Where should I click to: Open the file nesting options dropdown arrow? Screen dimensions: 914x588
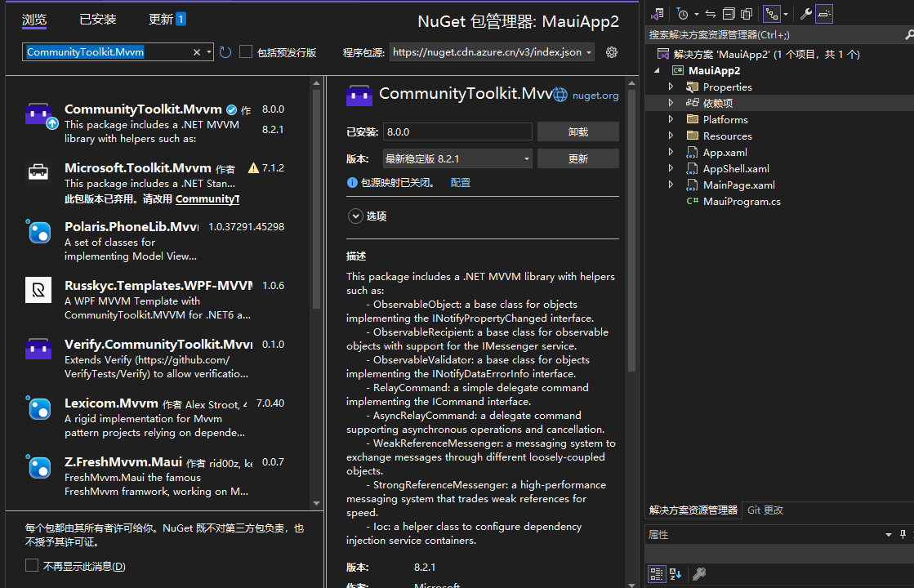tap(786, 14)
